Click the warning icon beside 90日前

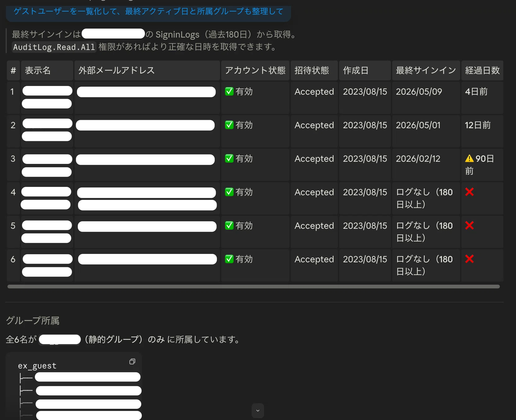469,159
